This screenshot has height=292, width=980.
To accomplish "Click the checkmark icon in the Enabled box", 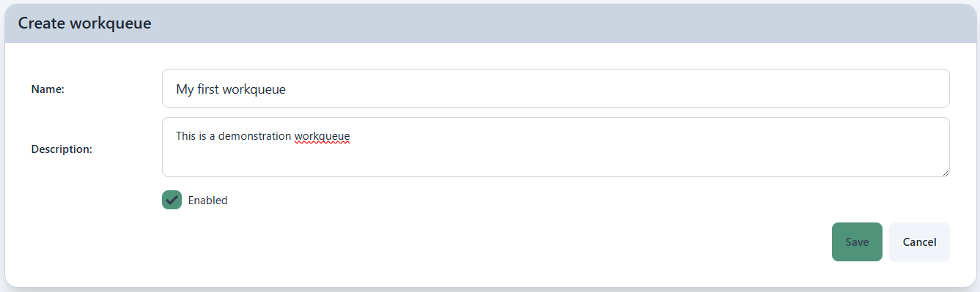I will point(172,200).
